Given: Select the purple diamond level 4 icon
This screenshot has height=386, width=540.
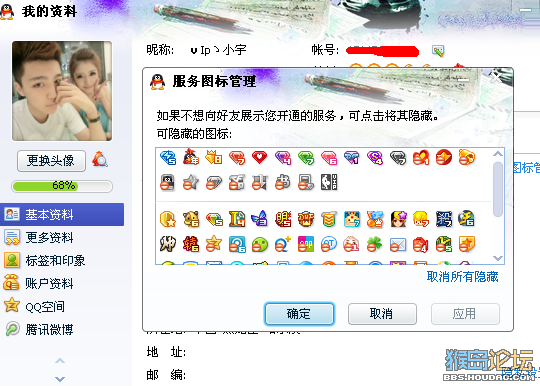Looking at the screenshot, I should click(283, 157).
